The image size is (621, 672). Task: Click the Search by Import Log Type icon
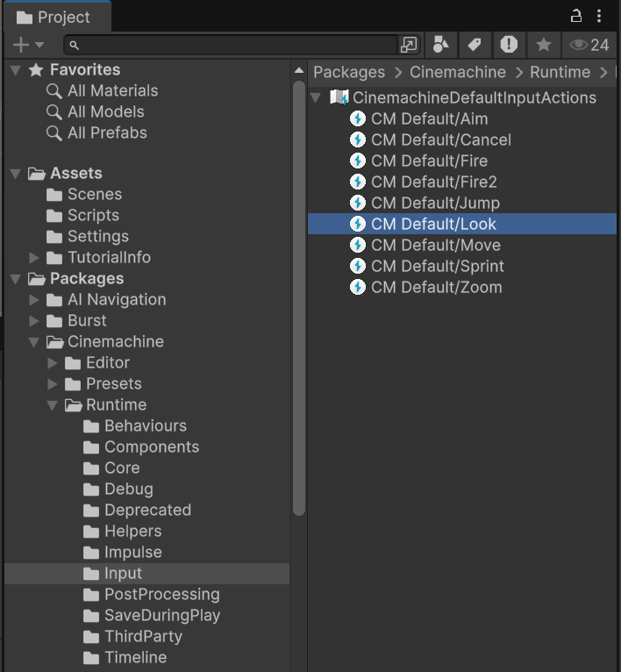pyautogui.click(x=509, y=45)
